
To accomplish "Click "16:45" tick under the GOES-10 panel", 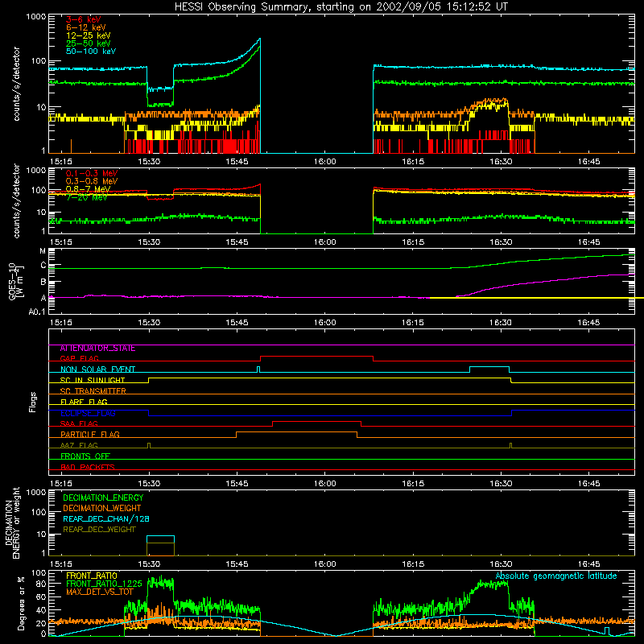I will coord(588,323).
